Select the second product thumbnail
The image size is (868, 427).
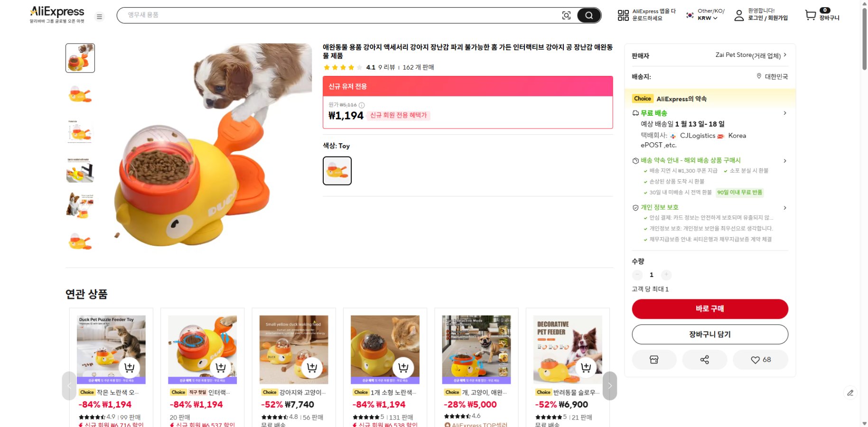[x=80, y=94]
